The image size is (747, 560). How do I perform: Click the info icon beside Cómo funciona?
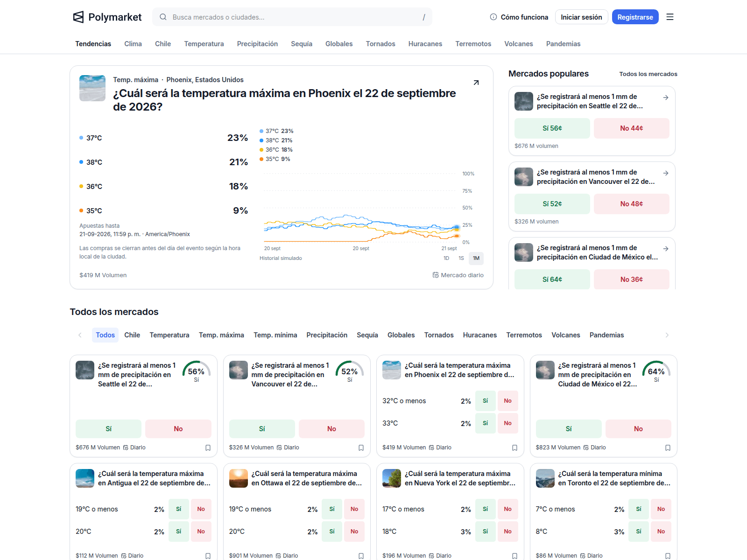[x=493, y=17]
